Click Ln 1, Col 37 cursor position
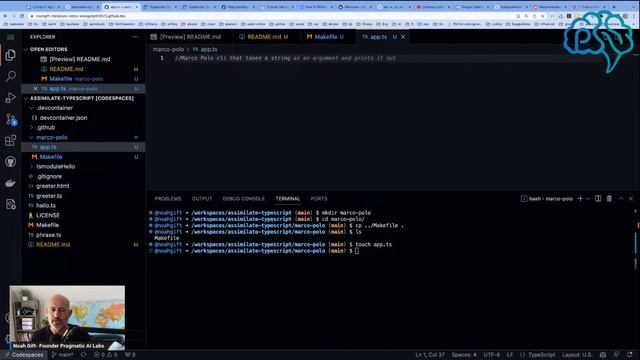640x360 pixels. point(430,355)
